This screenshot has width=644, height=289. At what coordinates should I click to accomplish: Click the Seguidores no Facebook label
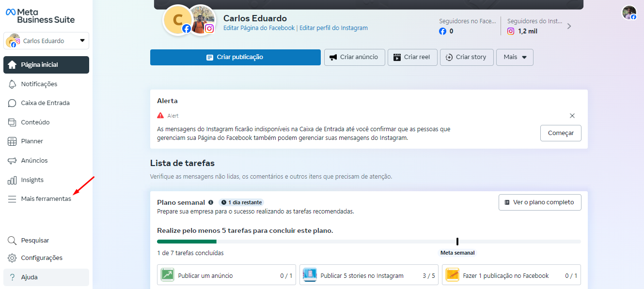point(468,21)
